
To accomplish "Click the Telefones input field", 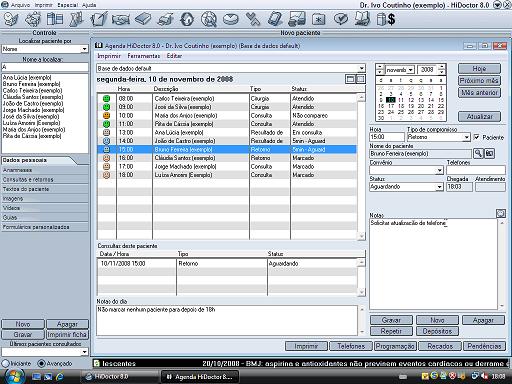I will tap(476, 170).
